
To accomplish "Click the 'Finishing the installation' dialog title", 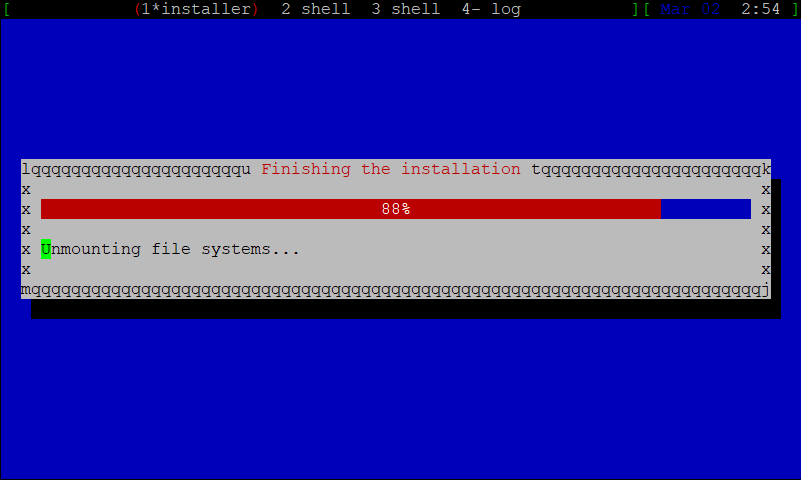I will pos(391,169).
